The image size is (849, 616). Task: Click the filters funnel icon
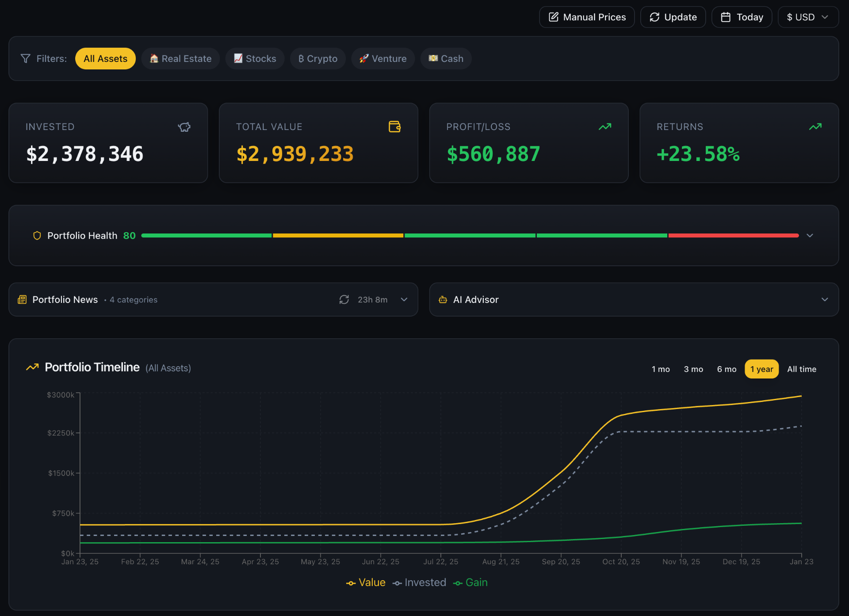[x=25, y=58]
